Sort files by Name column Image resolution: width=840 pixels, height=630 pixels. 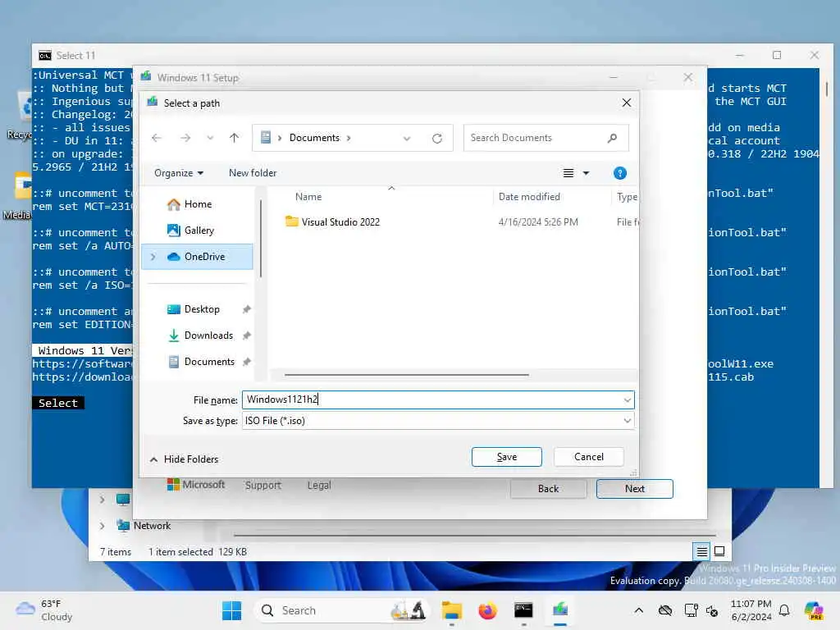[308, 197]
